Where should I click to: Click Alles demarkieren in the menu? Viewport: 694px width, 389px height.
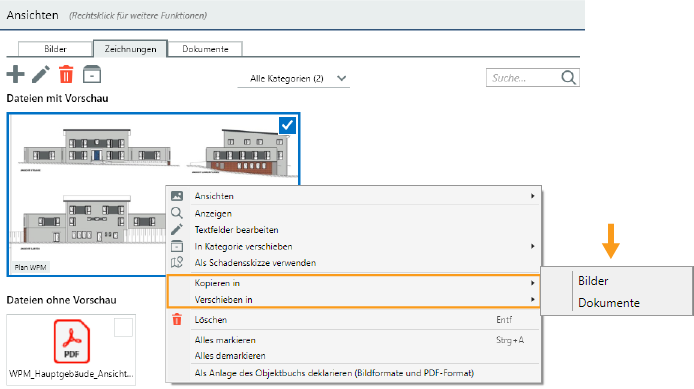point(353,356)
